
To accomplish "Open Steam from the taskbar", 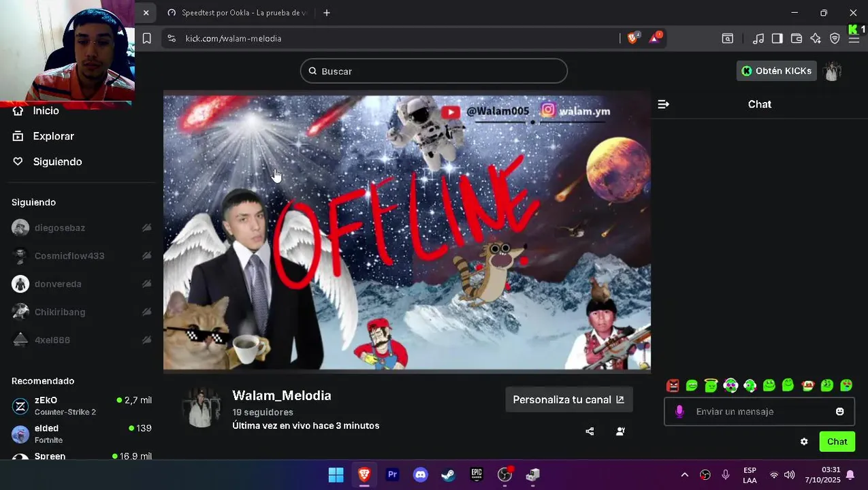I will pyautogui.click(x=449, y=475).
